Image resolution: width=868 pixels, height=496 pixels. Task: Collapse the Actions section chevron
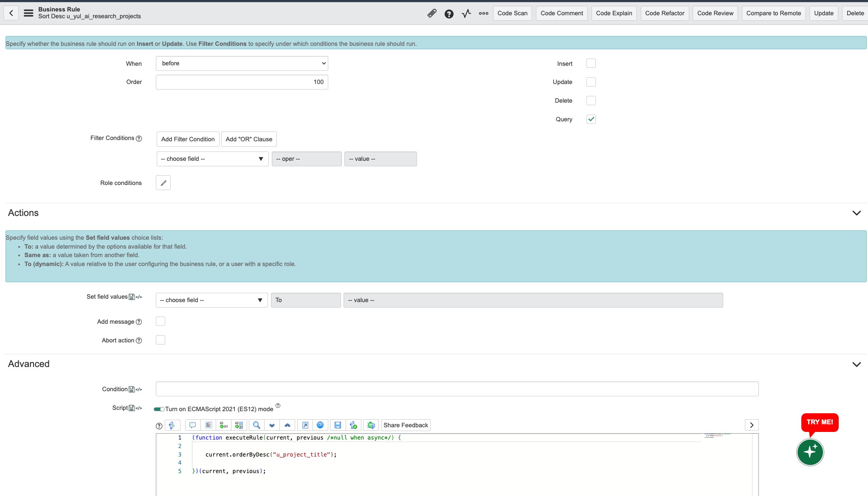[857, 213]
